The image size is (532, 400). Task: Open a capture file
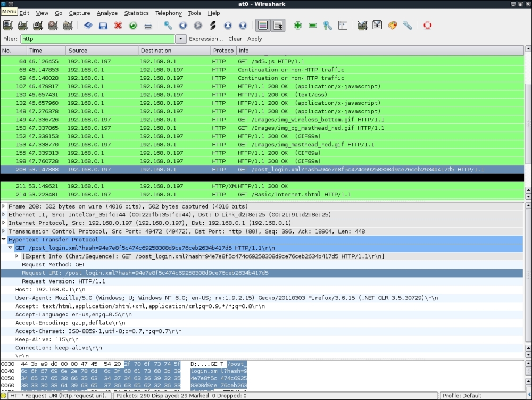coord(88,26)
